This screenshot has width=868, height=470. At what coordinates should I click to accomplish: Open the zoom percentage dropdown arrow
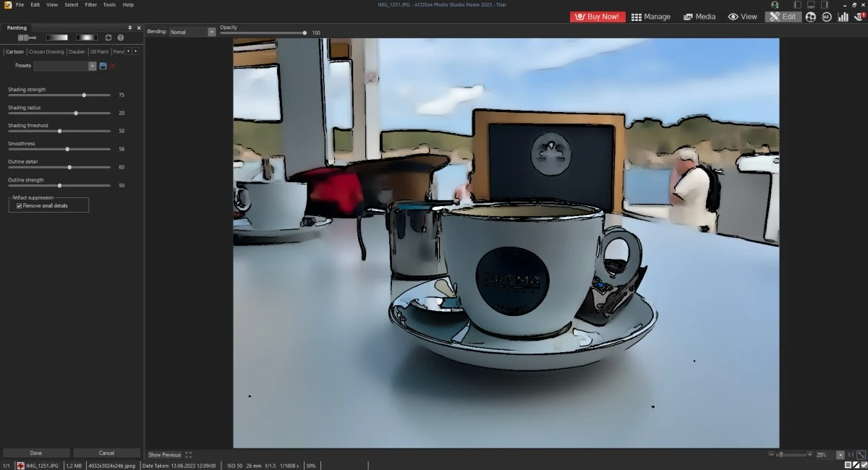840,455
